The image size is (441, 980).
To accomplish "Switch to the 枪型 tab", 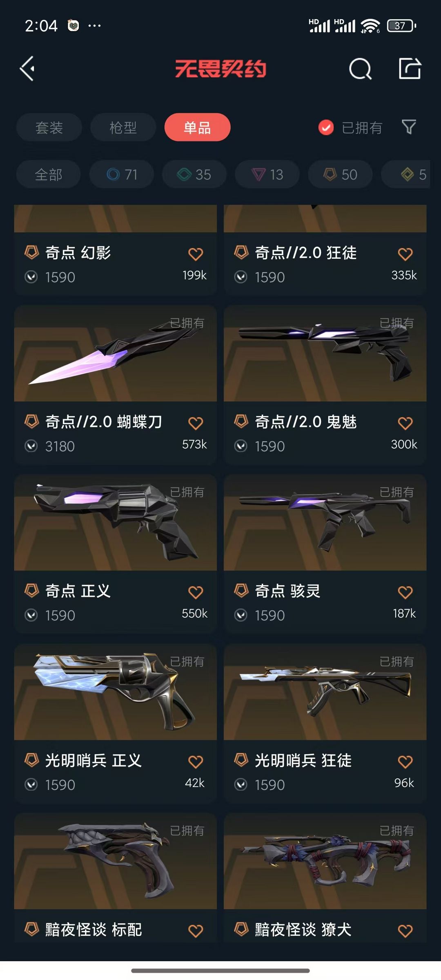I will coord(123,127).
